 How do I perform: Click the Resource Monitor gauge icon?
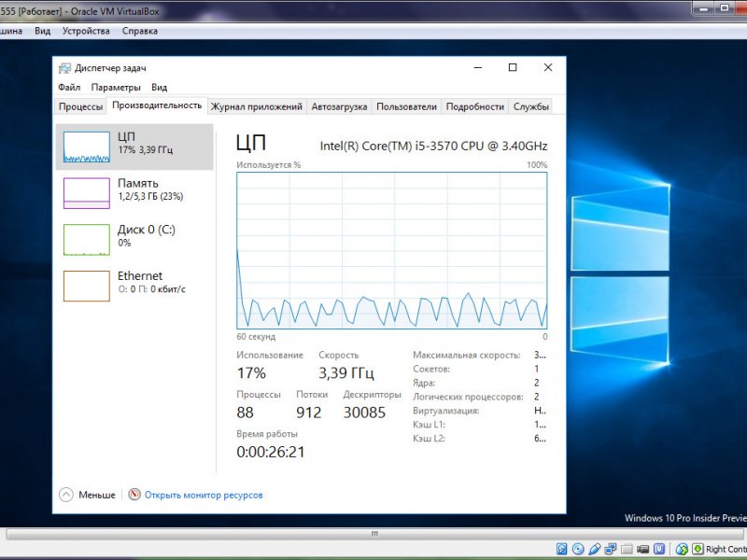[134, 495]
